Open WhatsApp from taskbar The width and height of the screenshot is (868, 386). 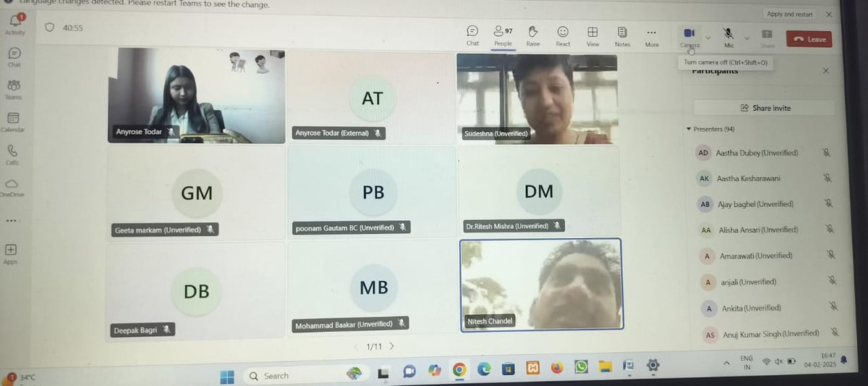point(581,367)
